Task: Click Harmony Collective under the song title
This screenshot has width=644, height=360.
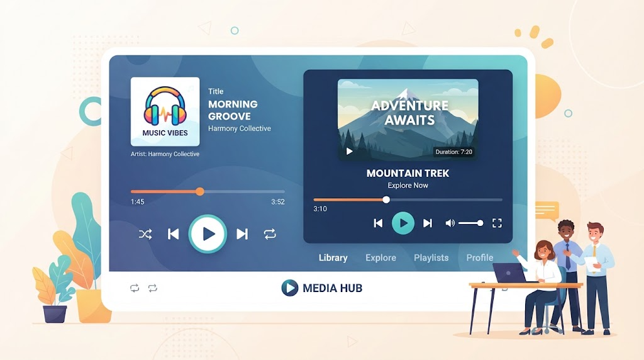Action: [x=240, y=128]
